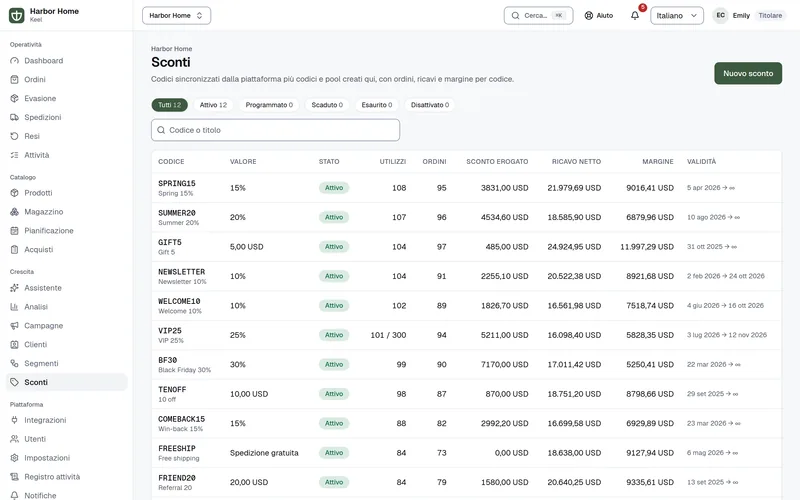Viewport: 800px width, 500px height.
Task: Open the NEWSLETTER discount code
Action: tap(182, 272)
